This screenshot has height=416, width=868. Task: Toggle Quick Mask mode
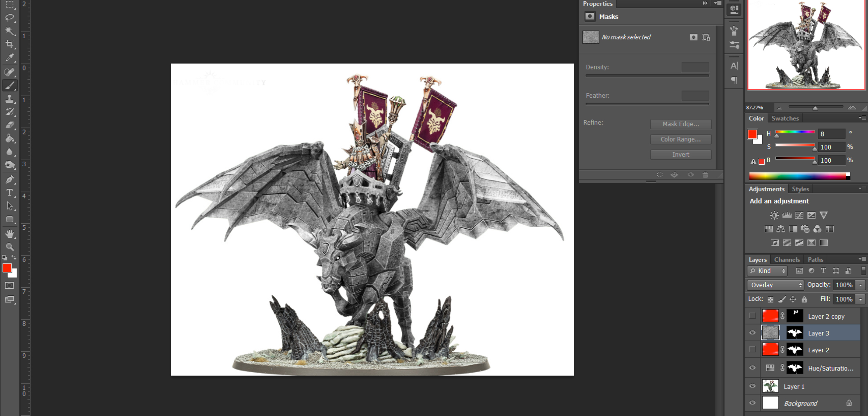pyautogui.click(x=9, y=286)
